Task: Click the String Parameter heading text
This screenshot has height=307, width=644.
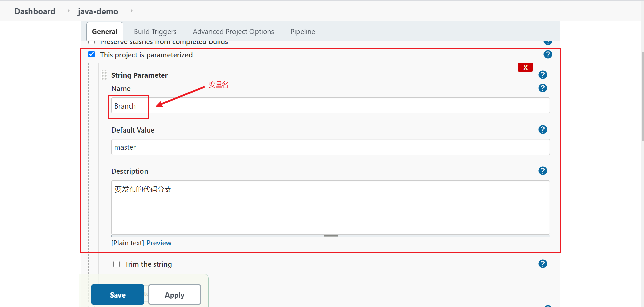Action: tap(139, 75)
